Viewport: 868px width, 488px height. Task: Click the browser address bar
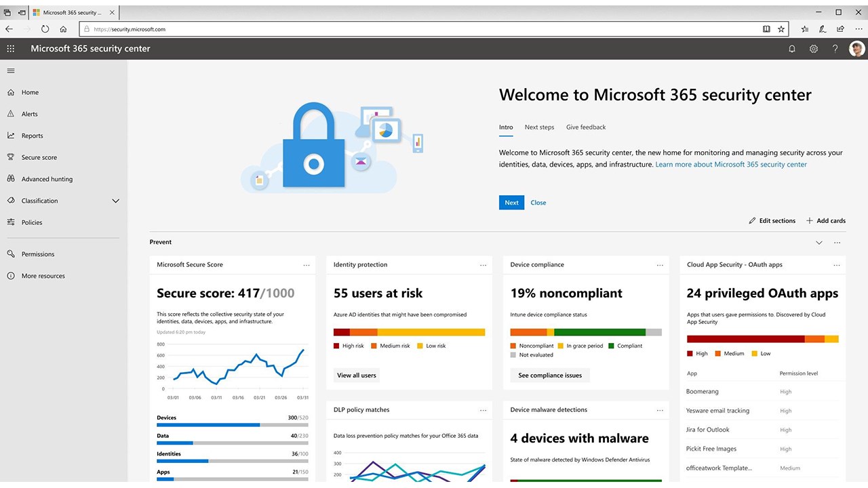(434, 29)
